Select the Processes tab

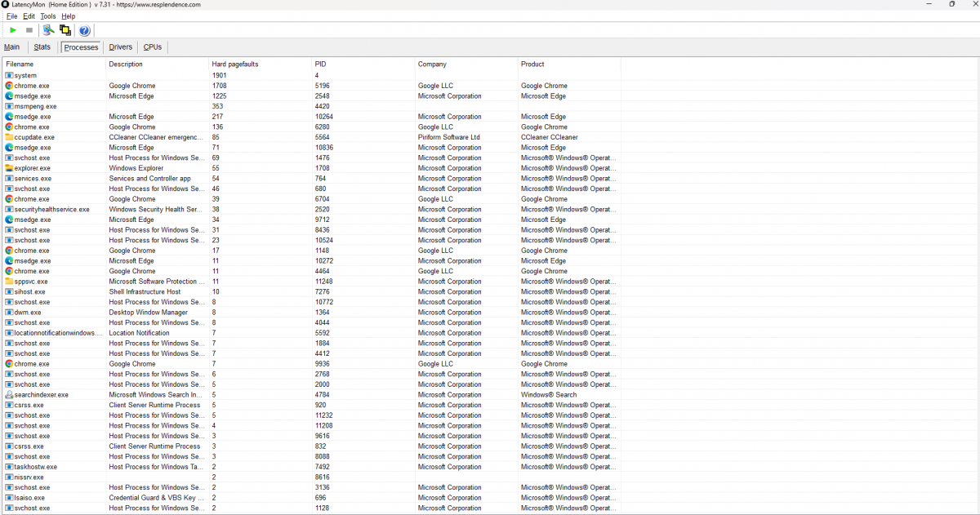click(81, 47)
